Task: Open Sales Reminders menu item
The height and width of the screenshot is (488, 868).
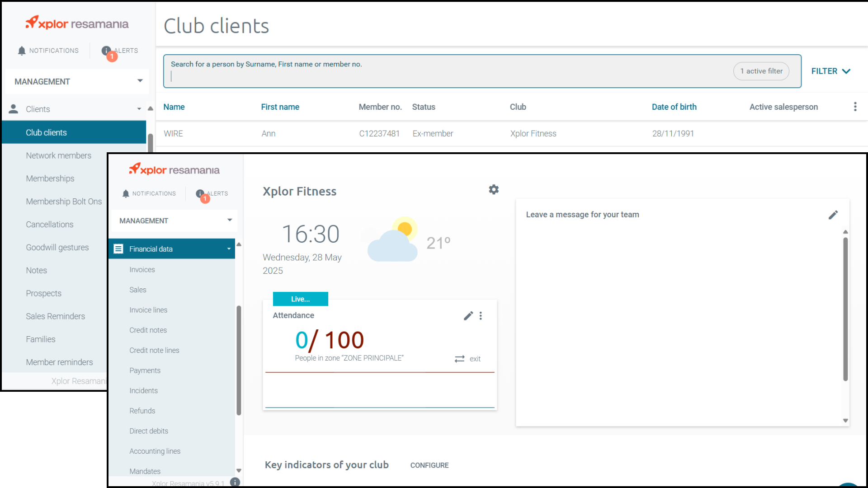Action: pos(56,316)
